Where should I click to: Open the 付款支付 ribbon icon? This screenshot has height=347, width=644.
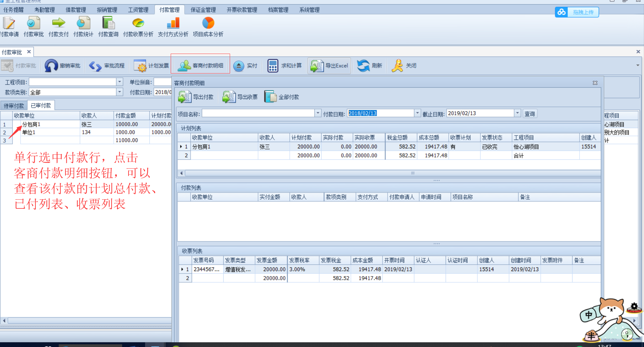[58, 27]
